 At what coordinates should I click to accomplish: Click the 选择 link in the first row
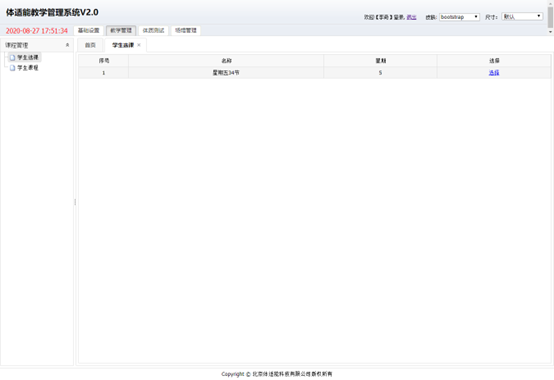[x=494, y=73]
